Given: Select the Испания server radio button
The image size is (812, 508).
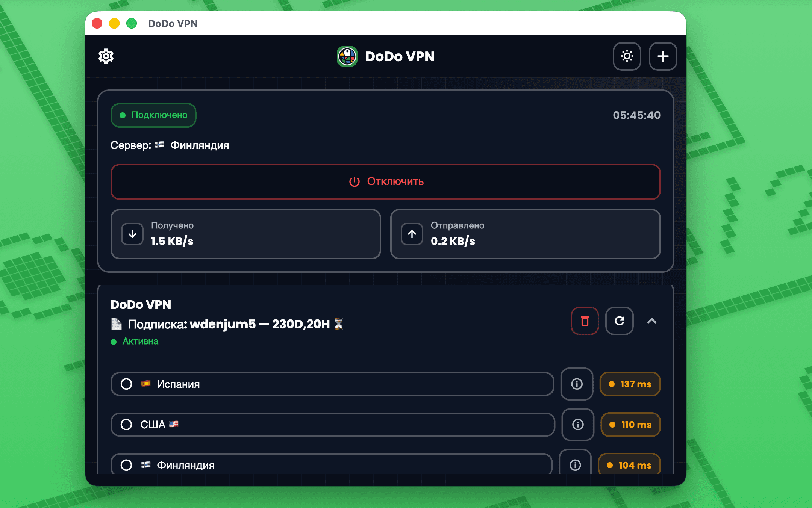Looking at the screenshot, I should 126,384.
